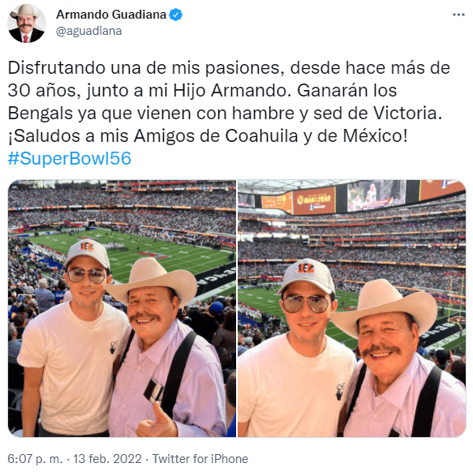473x476 pixels.
Task: Click the tweet text starting with Disfrutando
Action: pyautogui.click(x=229, y=101)
